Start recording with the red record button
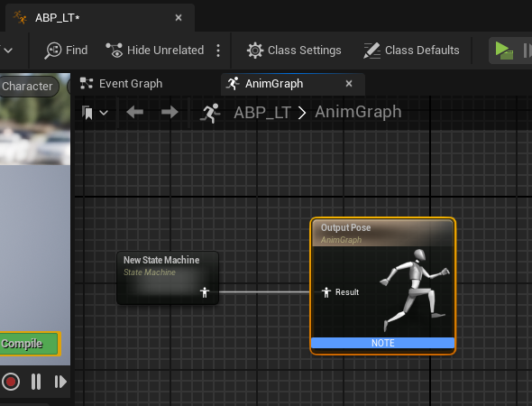The image size is (532, 406). (x=11, y=382)
